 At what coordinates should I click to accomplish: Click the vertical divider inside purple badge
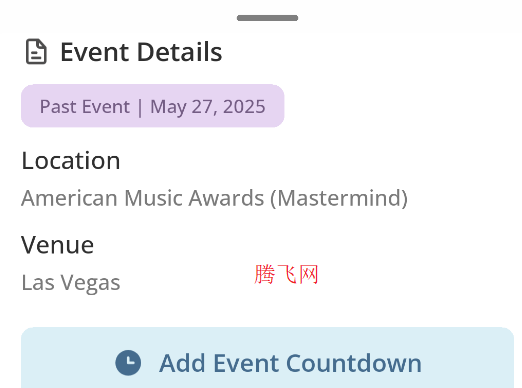click(140, 107)
